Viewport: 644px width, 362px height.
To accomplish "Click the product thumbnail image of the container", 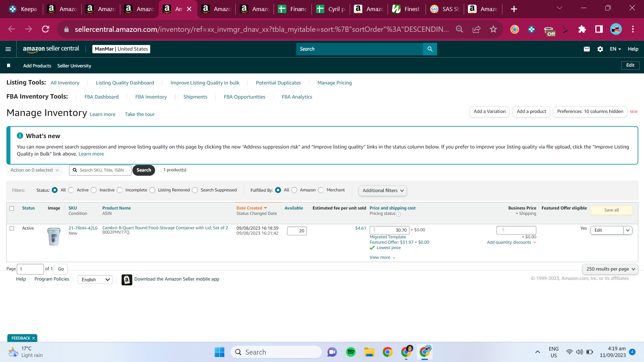I will (54, 236).
